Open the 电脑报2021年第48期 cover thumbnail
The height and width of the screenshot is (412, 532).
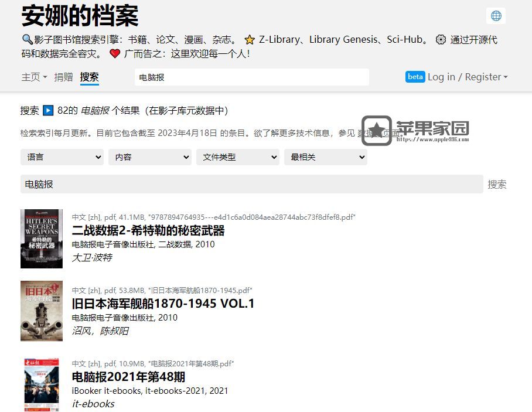point(42,384)
